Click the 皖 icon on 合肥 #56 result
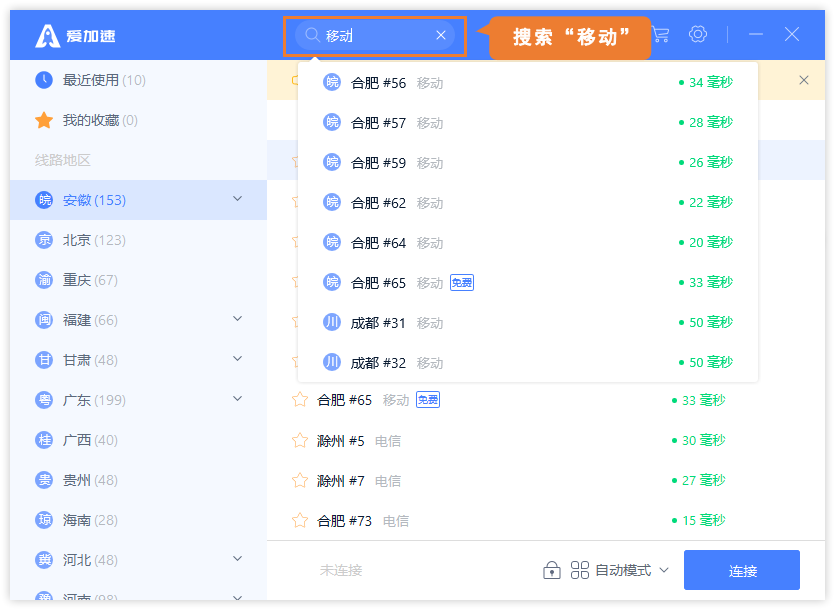The image size is (835, 610). 332,82
